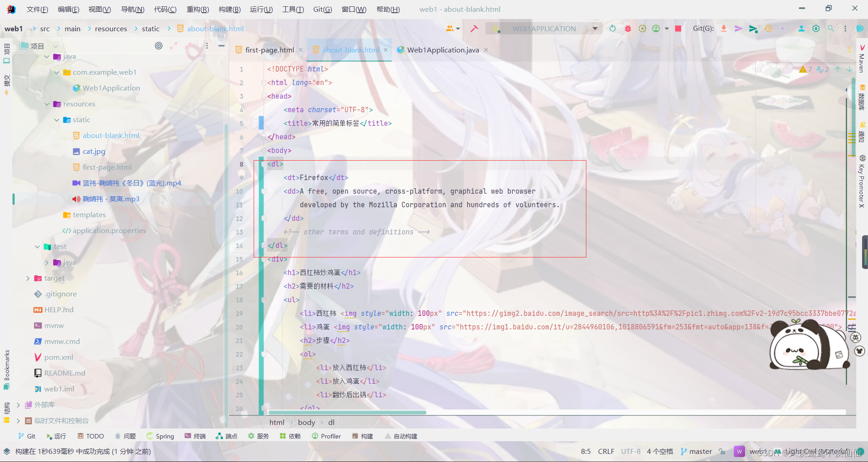The height and width of the screenshot is (462, 868).
Task: Open project panel options dots
Action: (207, 46)
